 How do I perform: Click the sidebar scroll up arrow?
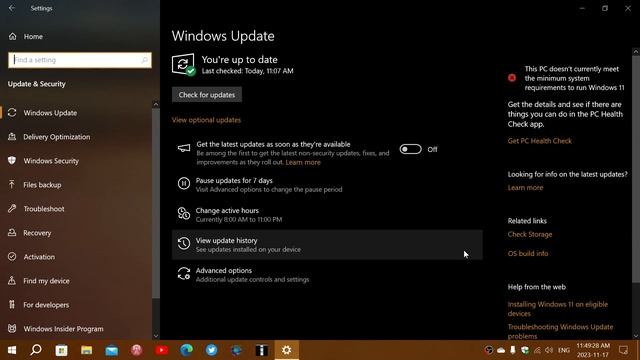click(x=156, y=104)
